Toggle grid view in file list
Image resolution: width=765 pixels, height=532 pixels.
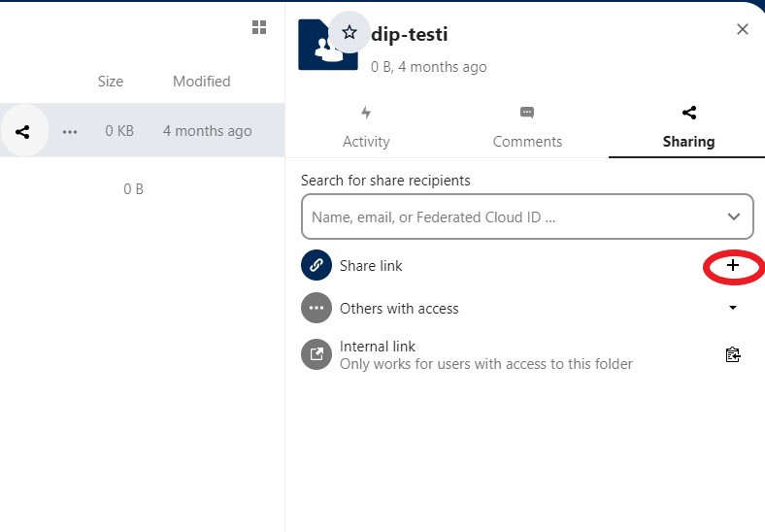pos(259,27)
